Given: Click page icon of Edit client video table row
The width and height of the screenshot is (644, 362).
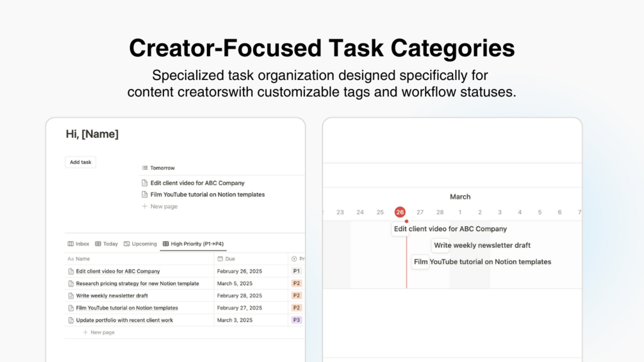Looking at the screenshot, I should pos(71,271).
